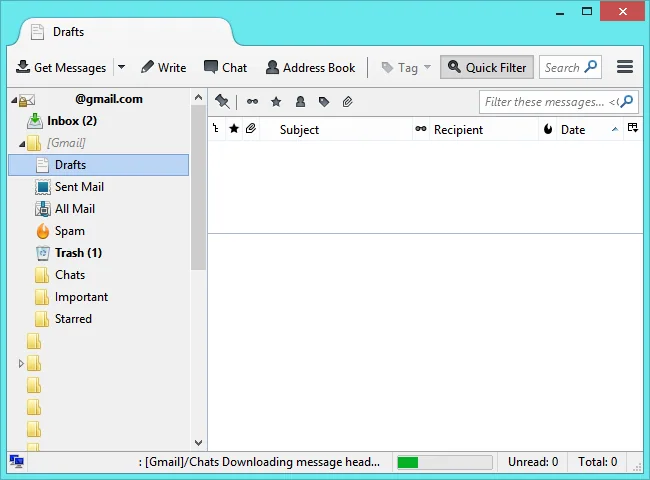Open the Chats folder
Viewport: 650px width, 480px height.
[x=99, y=275]
